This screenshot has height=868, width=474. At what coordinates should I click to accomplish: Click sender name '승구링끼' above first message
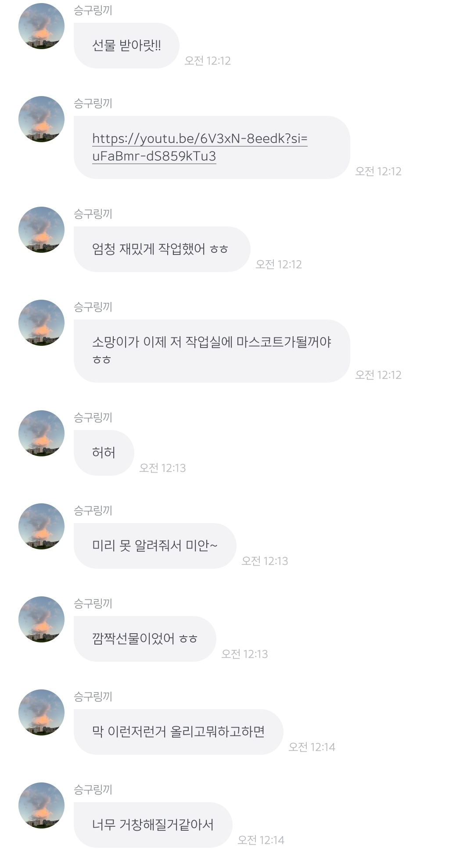(x=93, y=11)
